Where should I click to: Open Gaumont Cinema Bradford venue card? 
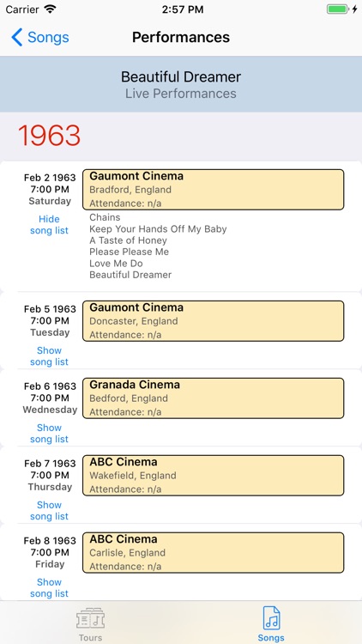tap(213, 190)
